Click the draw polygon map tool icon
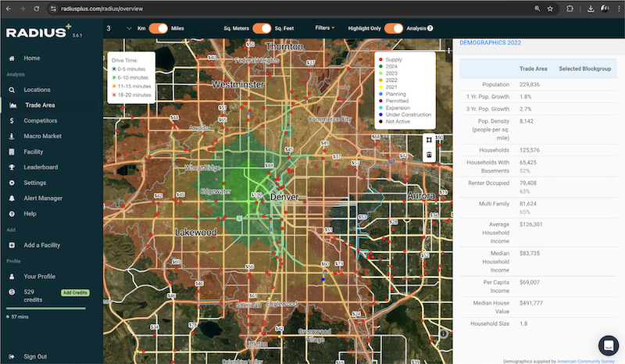The height and width of the screenshot is (364, 625). click(429, 141)
